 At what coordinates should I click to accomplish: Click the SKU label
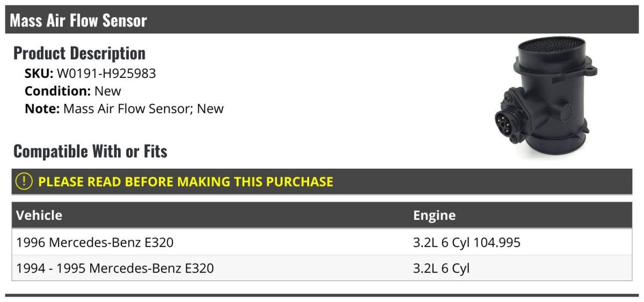click(x=39, y=74)
